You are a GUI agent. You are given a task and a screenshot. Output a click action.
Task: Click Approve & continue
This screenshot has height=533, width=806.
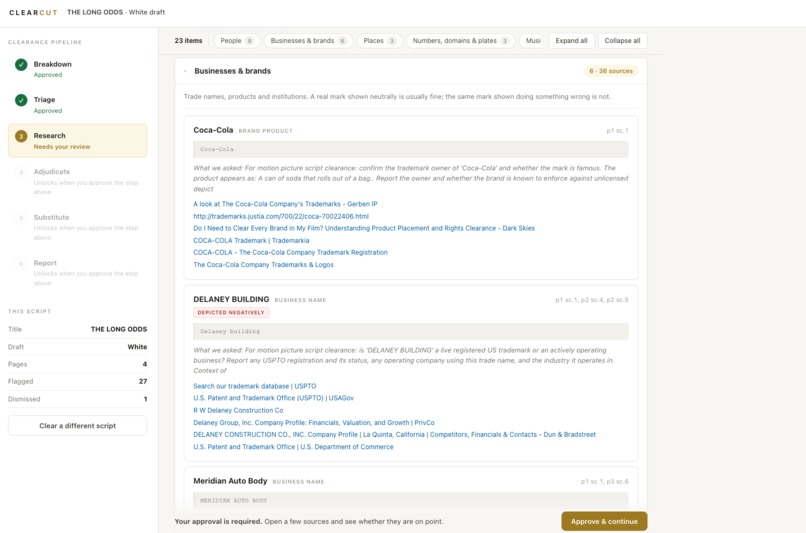(x=604, y=521)
